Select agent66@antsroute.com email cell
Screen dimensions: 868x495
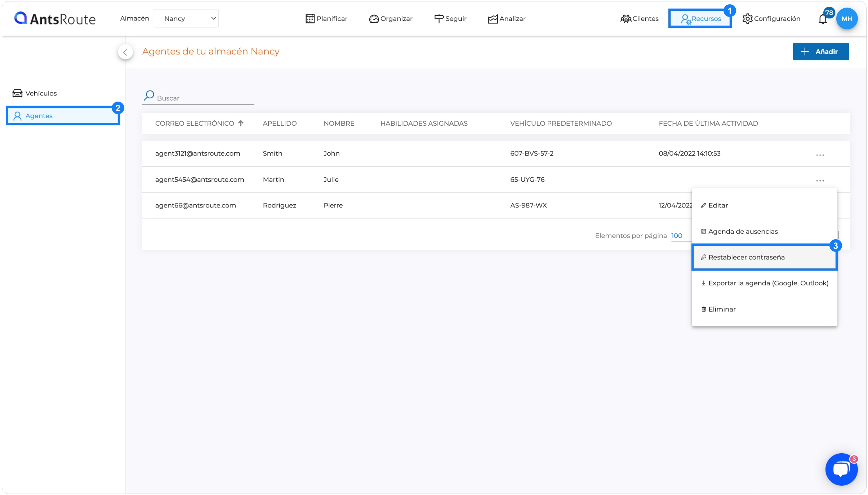coord(196,205)
